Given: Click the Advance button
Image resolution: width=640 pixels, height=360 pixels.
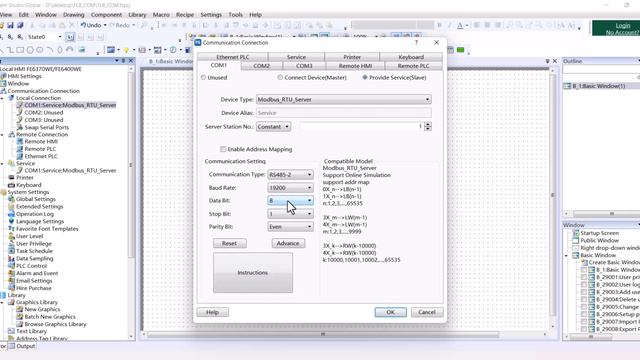Looking at the screenshot, I should pos(288,243).
